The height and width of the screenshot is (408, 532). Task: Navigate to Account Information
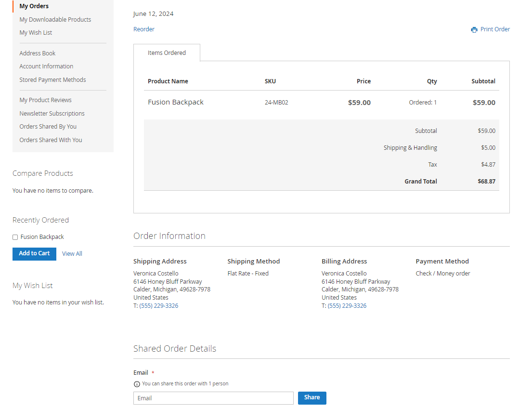click(46, 66)
